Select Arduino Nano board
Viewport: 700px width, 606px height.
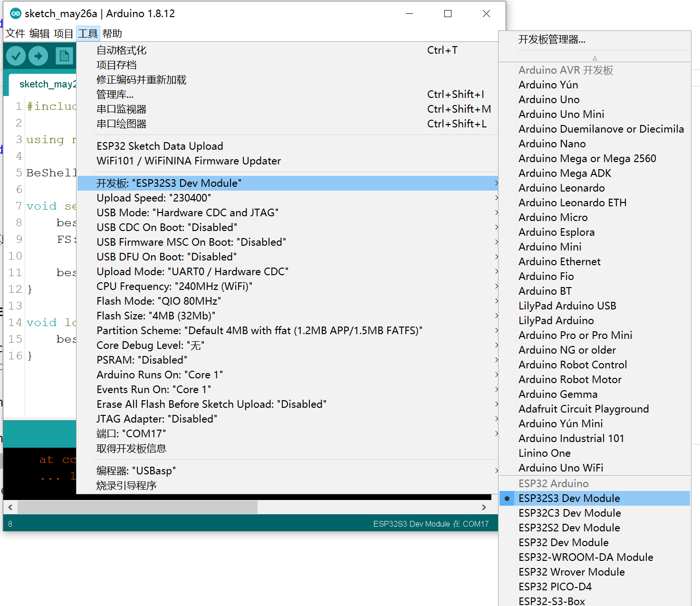[x=595, y=144]
